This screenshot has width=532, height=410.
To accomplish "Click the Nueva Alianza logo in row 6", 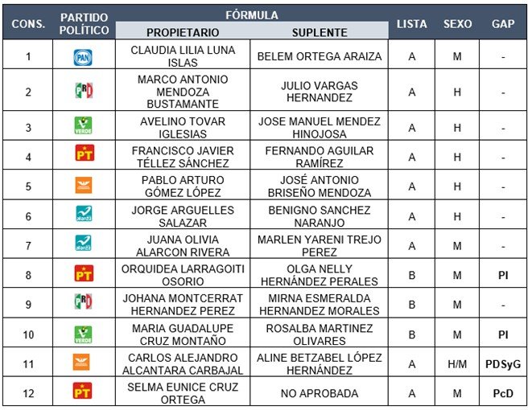I will pyautogui.click(x=84, y=215).
